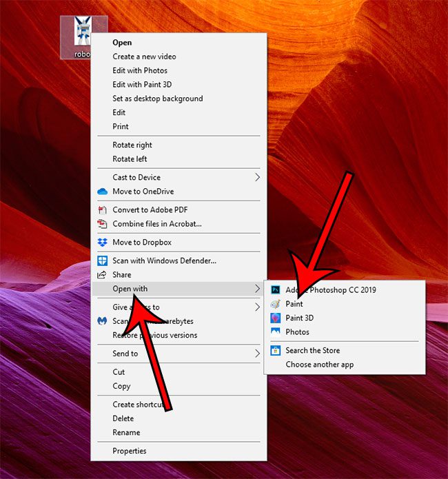Screen dimensions: 448x479
Task: Click the OneDrive cloud icon
Action: 103,192
